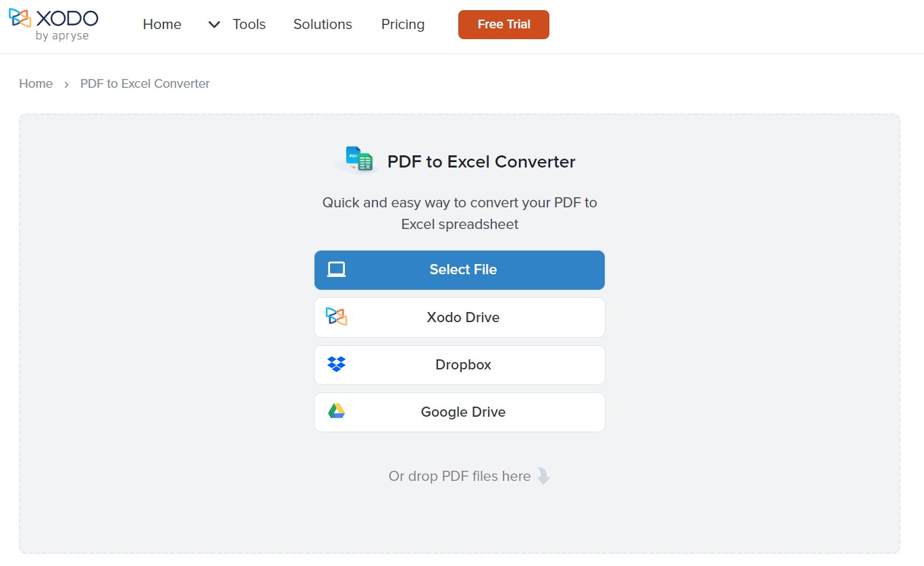
Task: Click the Google Drive triangle icon
Action: [x=336, y=411]
